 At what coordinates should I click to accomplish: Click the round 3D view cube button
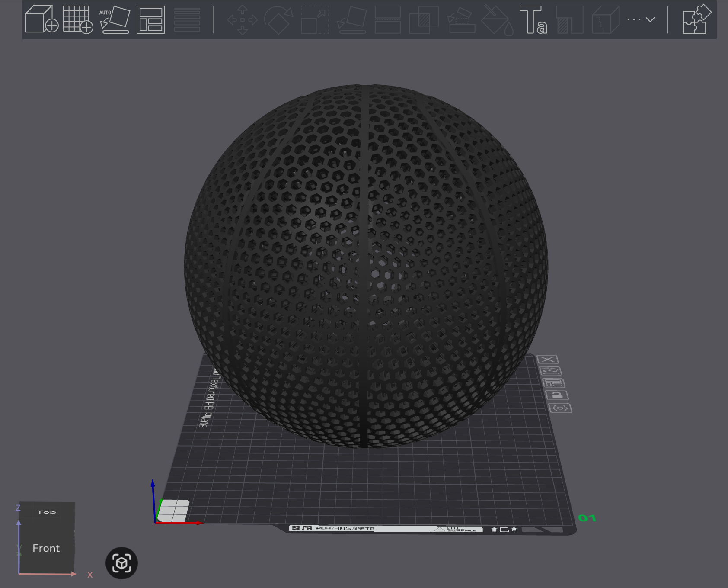coord(121,563)
